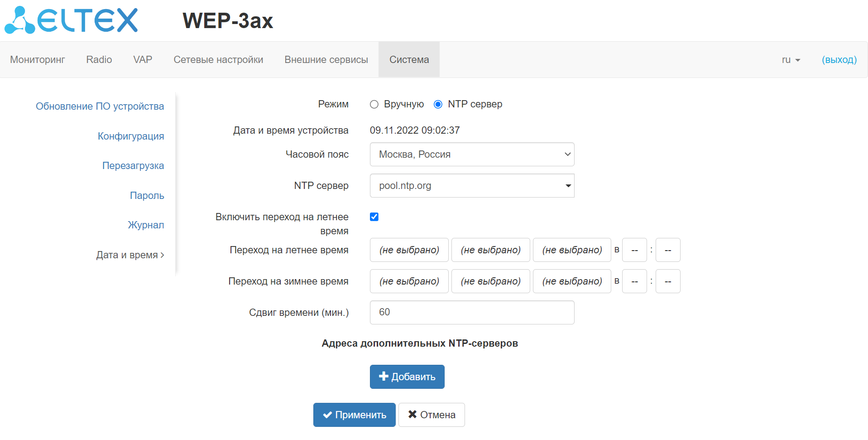
Task: Open the Сетевые настройки tab
Action: (218, 60)
